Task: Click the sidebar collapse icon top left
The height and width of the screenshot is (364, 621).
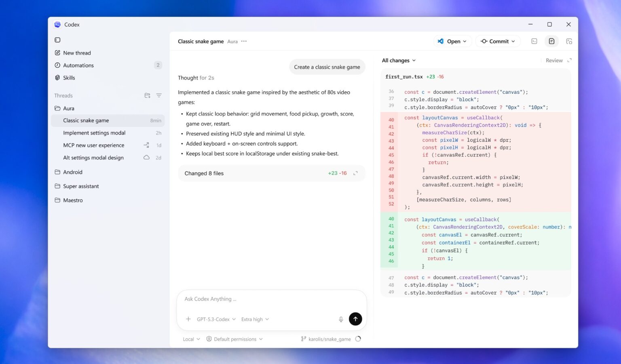Action: (x=57, y=40)
